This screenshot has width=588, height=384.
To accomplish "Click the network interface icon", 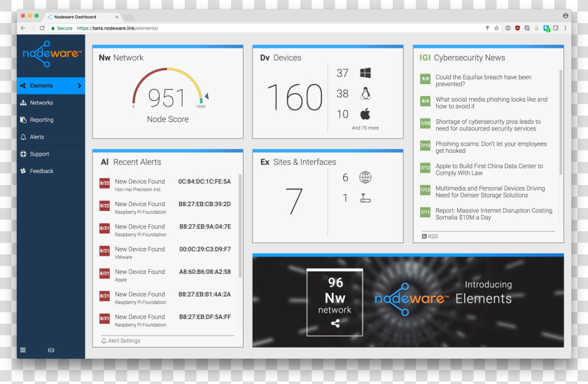I will pos(365,198).
